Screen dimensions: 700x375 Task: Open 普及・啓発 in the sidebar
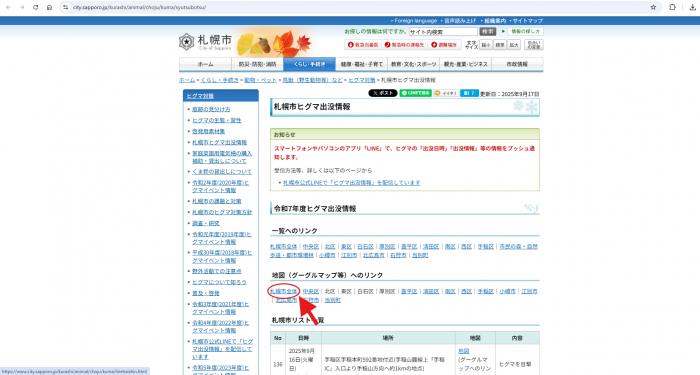(x=206, y=293)
